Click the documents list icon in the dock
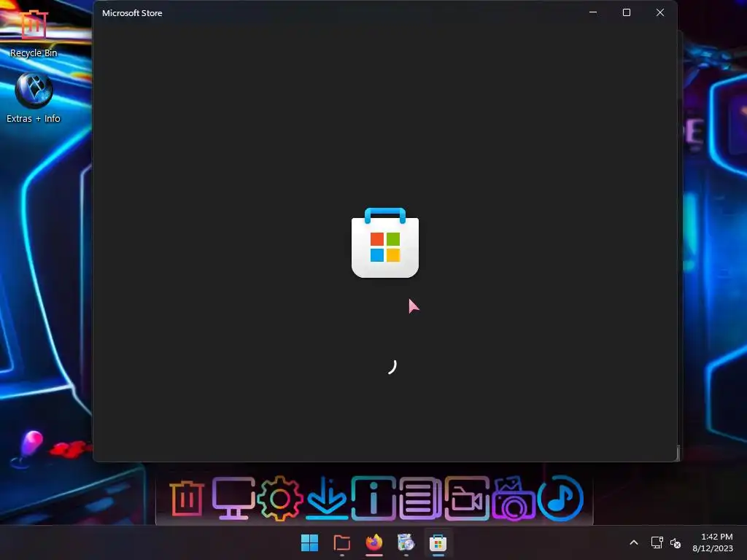 tap(420, 499)
